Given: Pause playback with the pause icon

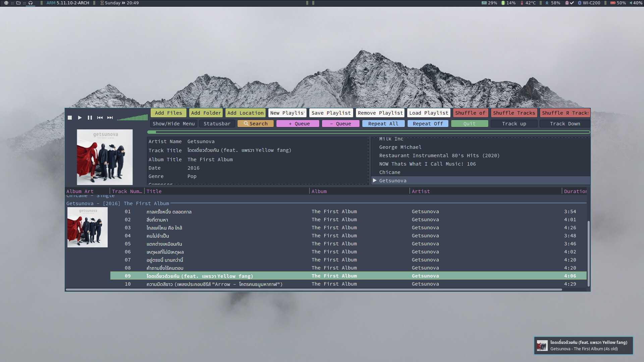Looking at the screenshot, I should 90,118.
